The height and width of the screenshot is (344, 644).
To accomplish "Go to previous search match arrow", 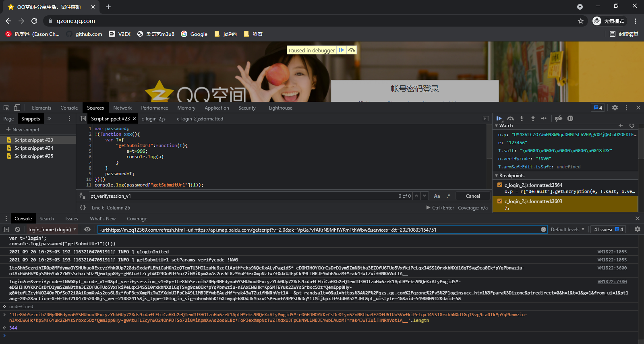I will coord(417,196).
